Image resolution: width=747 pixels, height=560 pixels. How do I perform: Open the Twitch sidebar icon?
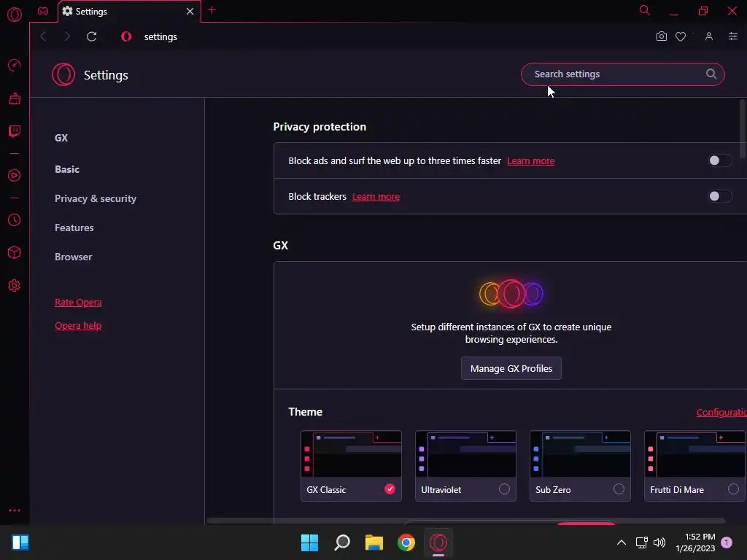pos(15,131)
